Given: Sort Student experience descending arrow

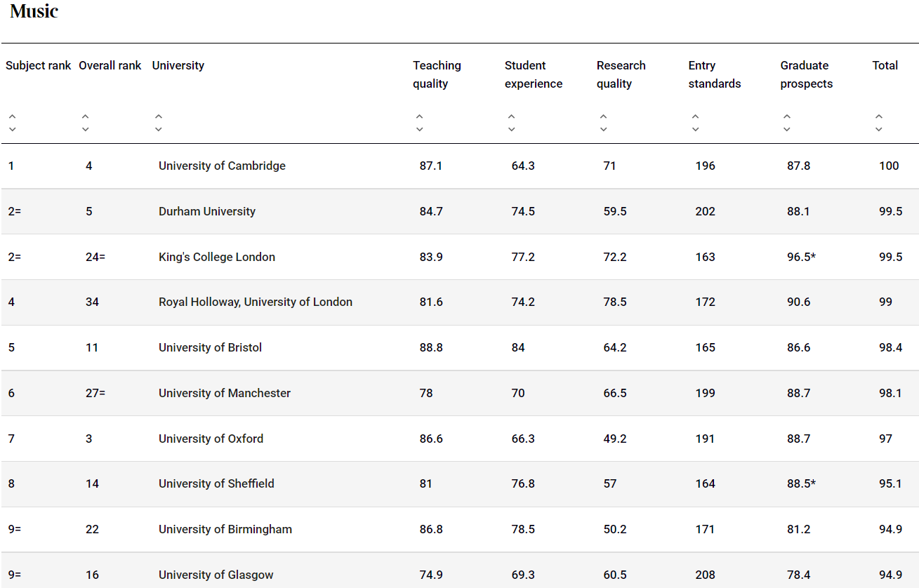Looking at the screenshot, I should coord(511,129).
